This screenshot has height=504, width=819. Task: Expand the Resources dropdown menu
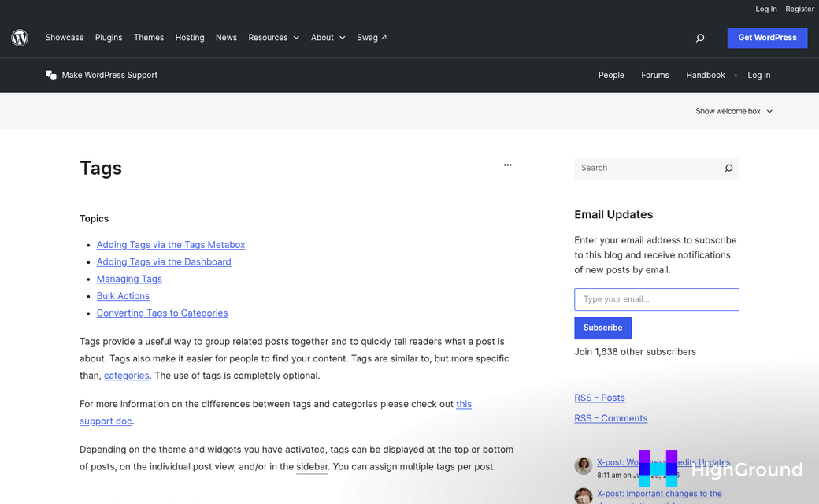pyautogui.click(x=274, y=38)
